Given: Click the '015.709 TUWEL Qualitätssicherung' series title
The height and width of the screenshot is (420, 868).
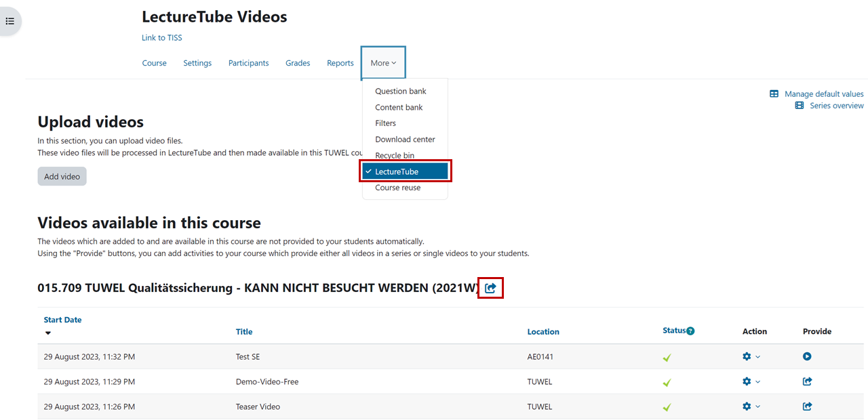Looking at the screenshot, I should coord(258,288).
